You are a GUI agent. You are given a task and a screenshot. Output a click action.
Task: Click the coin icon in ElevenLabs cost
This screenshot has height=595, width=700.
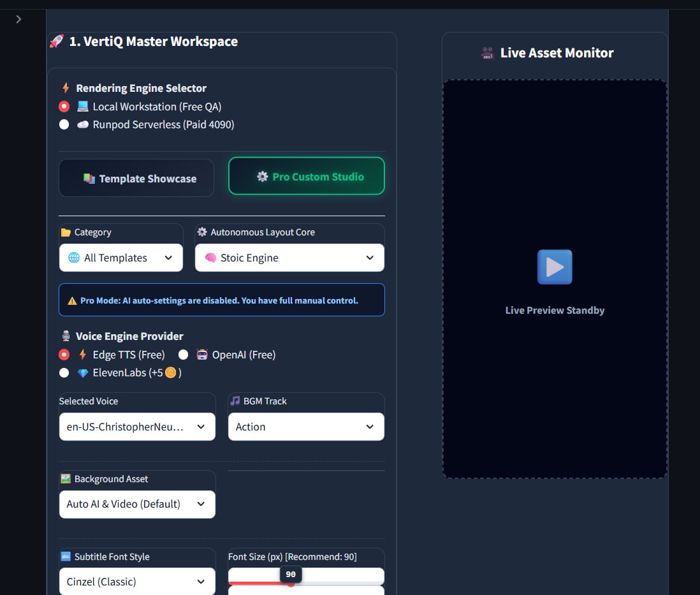(x=170, y=372)
